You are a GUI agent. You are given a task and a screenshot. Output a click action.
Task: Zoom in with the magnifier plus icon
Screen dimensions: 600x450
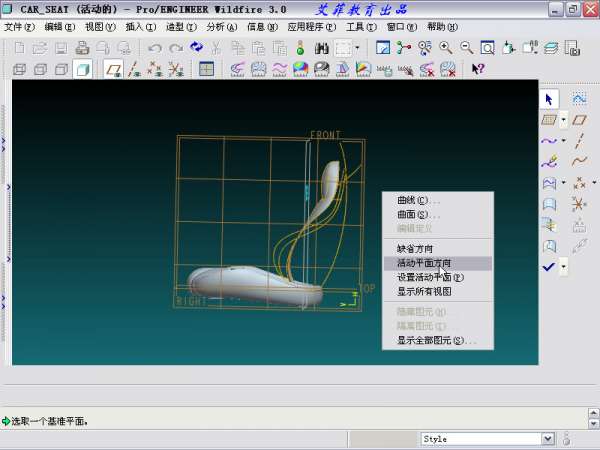pyautogui.click(x=446, y=48)
